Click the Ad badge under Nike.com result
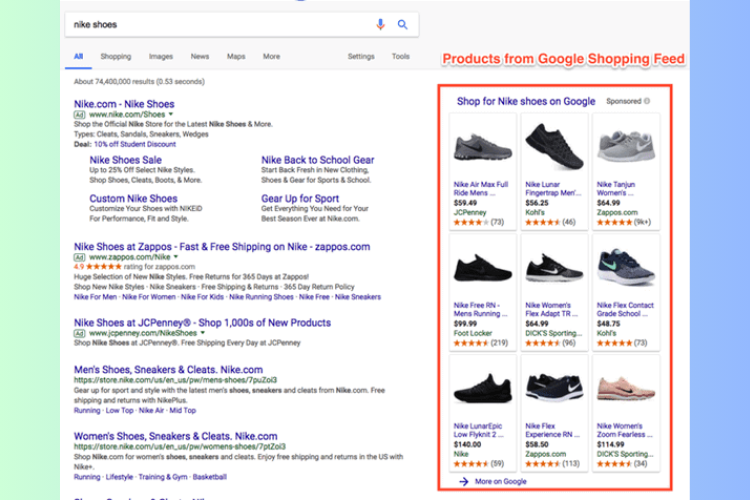The image size is (750, 500). click(x=79, y=114)
